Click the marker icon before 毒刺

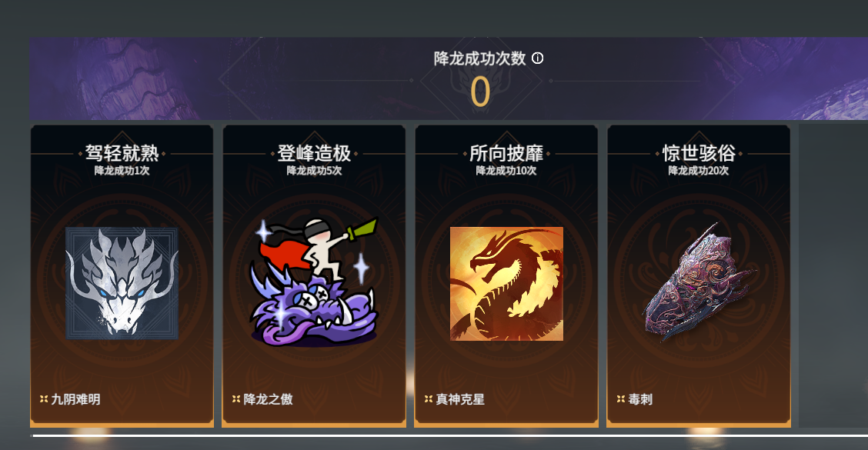coord(620,398)
